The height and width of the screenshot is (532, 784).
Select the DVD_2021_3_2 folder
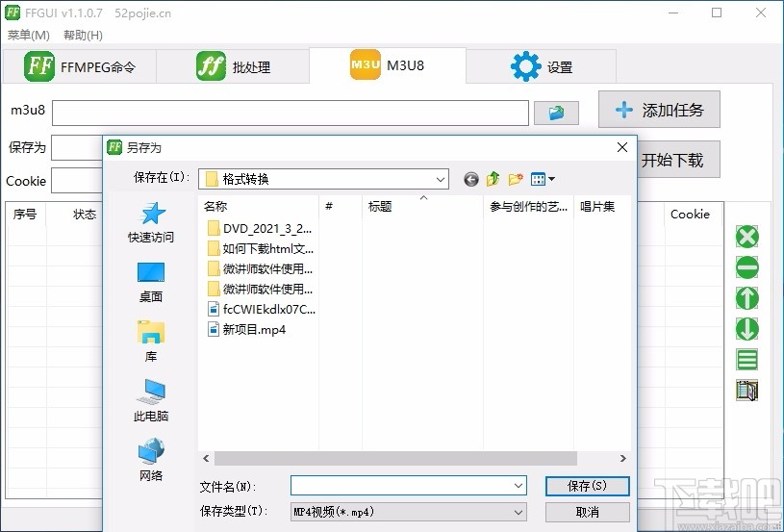[x=260, y=229]
